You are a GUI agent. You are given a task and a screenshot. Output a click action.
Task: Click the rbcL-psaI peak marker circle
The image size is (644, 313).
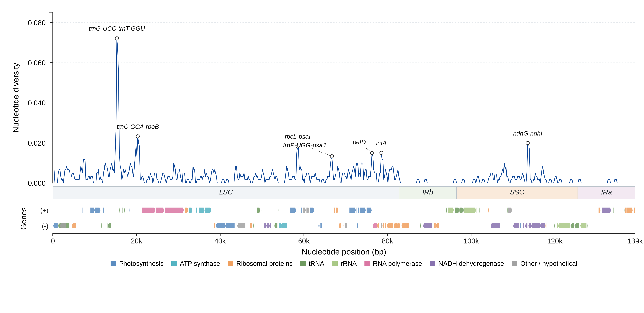click(x=298, y=146)
